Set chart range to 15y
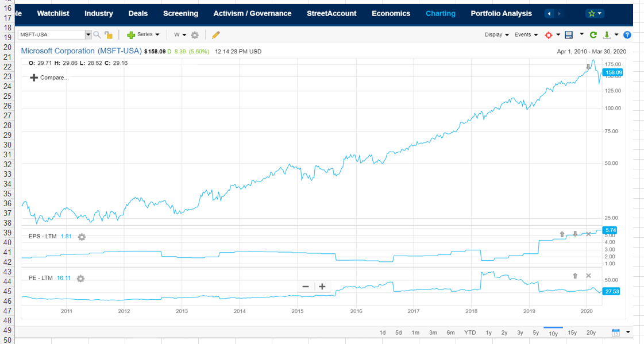644x344 pixels. (x=572, y=333)
